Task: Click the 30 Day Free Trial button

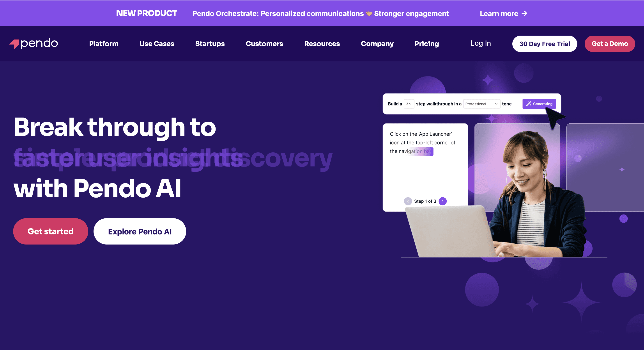Action: [545, 44]
